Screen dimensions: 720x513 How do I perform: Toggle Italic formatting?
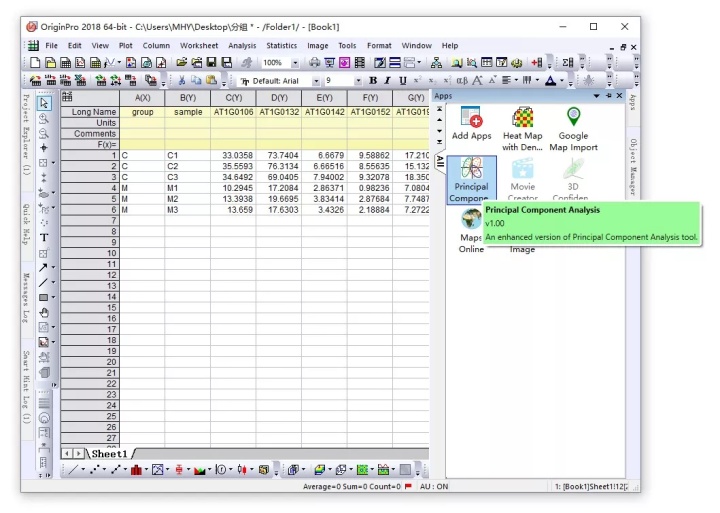pyautogui.click(x=388, y=81)
